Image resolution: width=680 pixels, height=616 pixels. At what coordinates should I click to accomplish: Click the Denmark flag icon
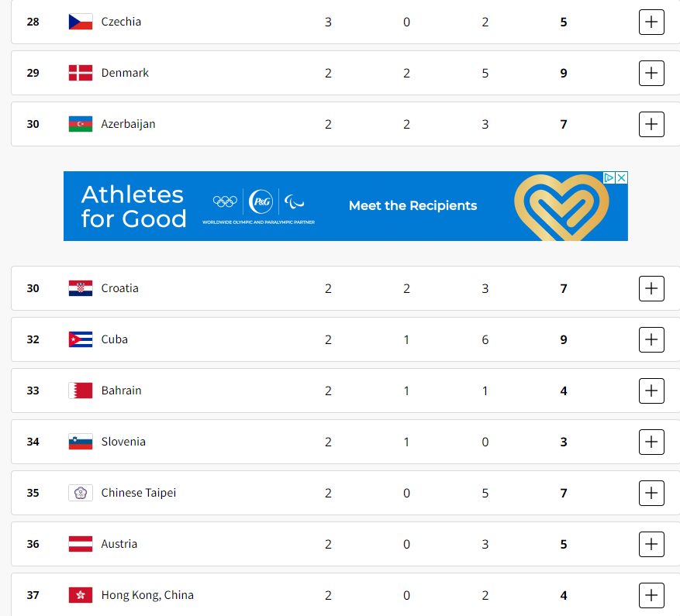80,73
